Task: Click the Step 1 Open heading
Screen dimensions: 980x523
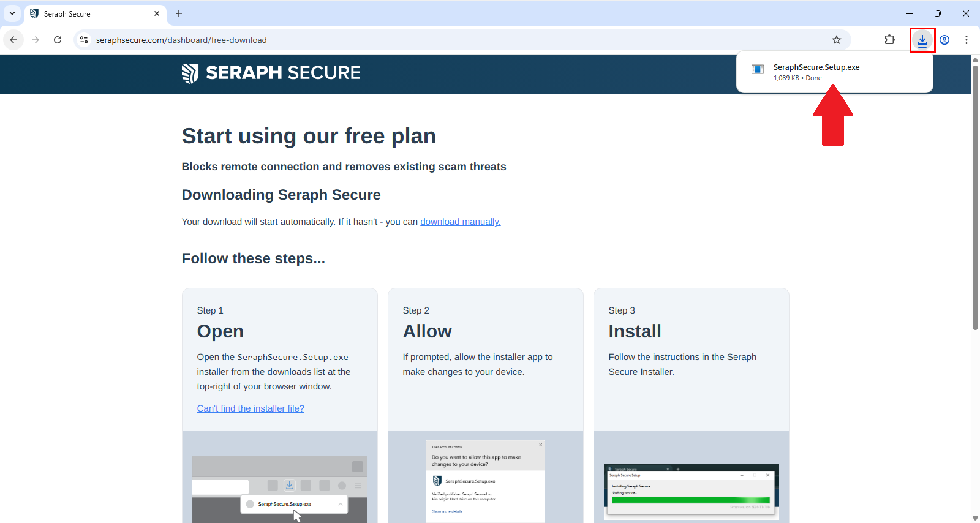Action: (x=221, y=331)
